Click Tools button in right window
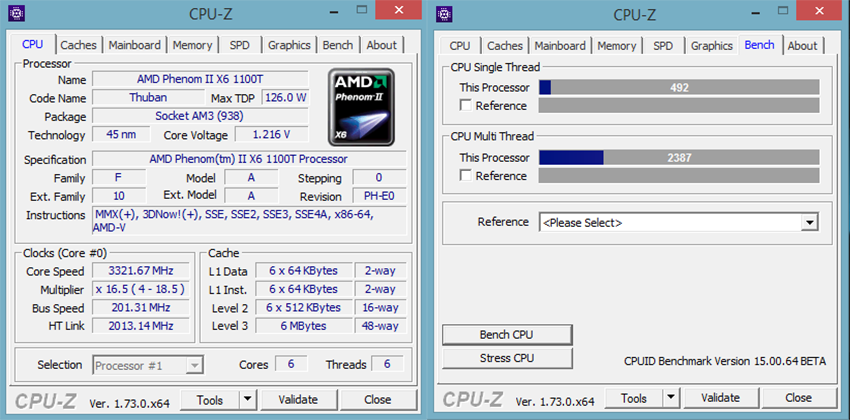 pyautogui.click(x=634, y=399)
